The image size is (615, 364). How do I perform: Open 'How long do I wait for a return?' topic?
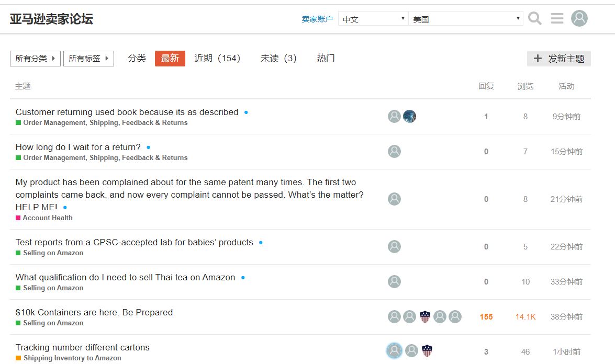pyautogui.click(x=78, y=147)
